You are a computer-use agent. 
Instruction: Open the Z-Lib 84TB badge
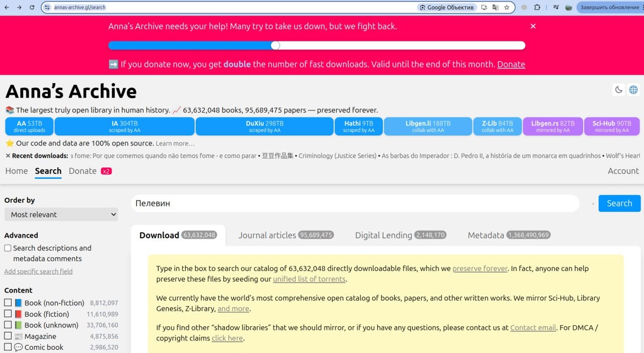[x=497, y=127]
